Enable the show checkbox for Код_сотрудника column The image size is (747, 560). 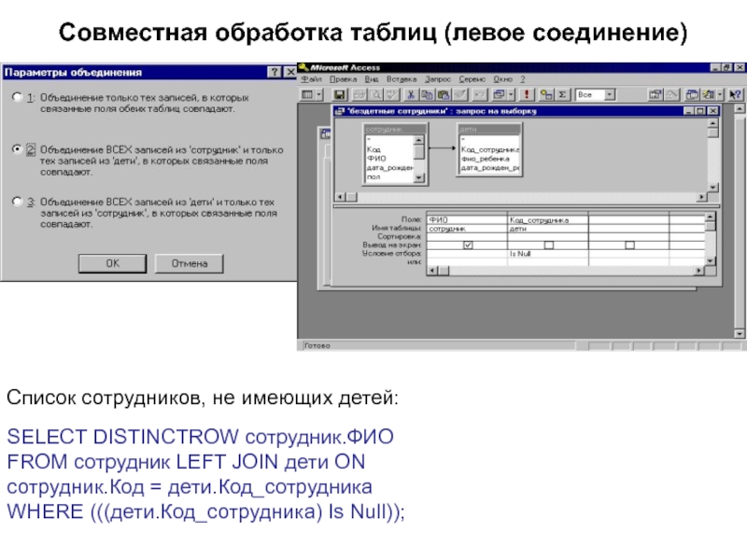(548, 245)
